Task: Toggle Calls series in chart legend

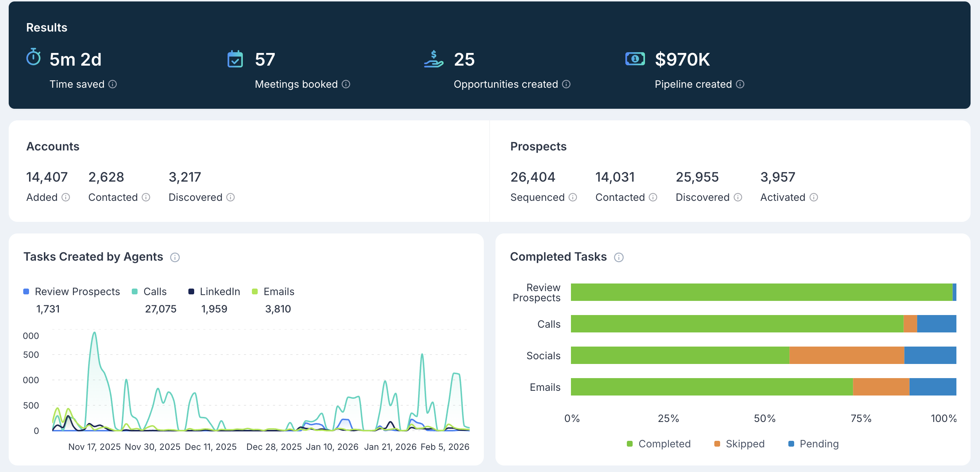Action: (155, 291)
